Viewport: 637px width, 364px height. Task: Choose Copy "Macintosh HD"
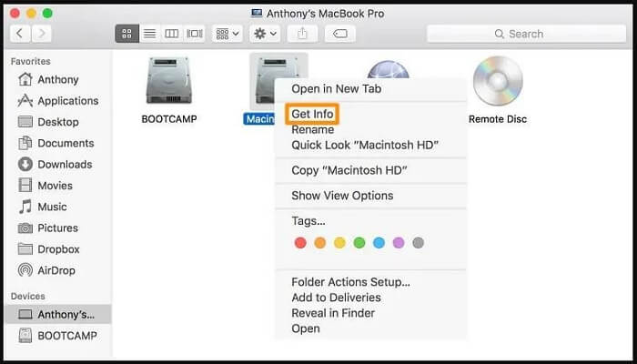[x=349, y=170]
